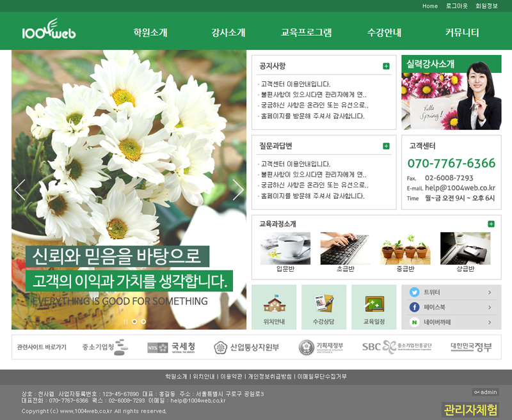Open the 교육프로그램 menu
The height and width of the screenshot is (420, 512).
[307, 33]
